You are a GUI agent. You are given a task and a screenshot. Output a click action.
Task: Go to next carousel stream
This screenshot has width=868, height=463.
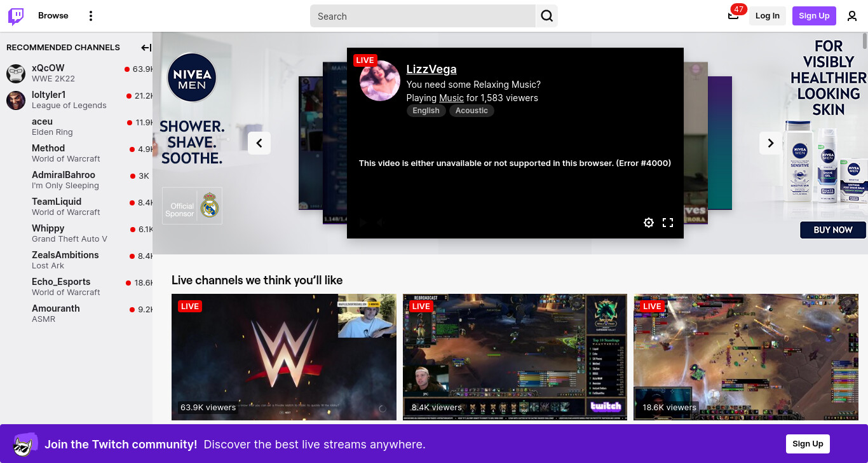[x=771, y=143]
